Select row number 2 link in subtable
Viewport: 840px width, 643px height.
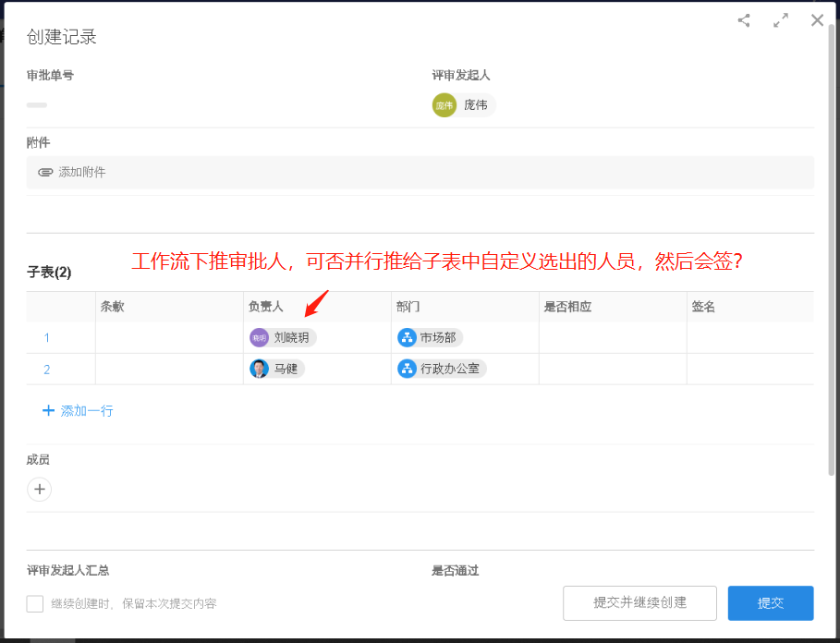point(47,369)
